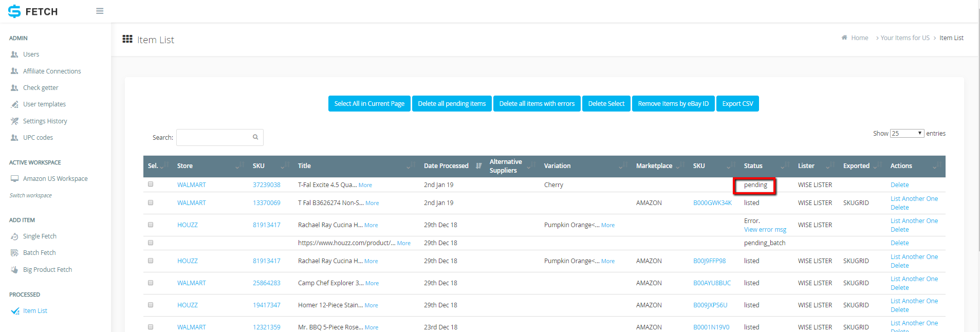Open Amazon SKU link B00AYU8BUC
The height and width of the screenshot is (332, 980).
click(712, 283)
